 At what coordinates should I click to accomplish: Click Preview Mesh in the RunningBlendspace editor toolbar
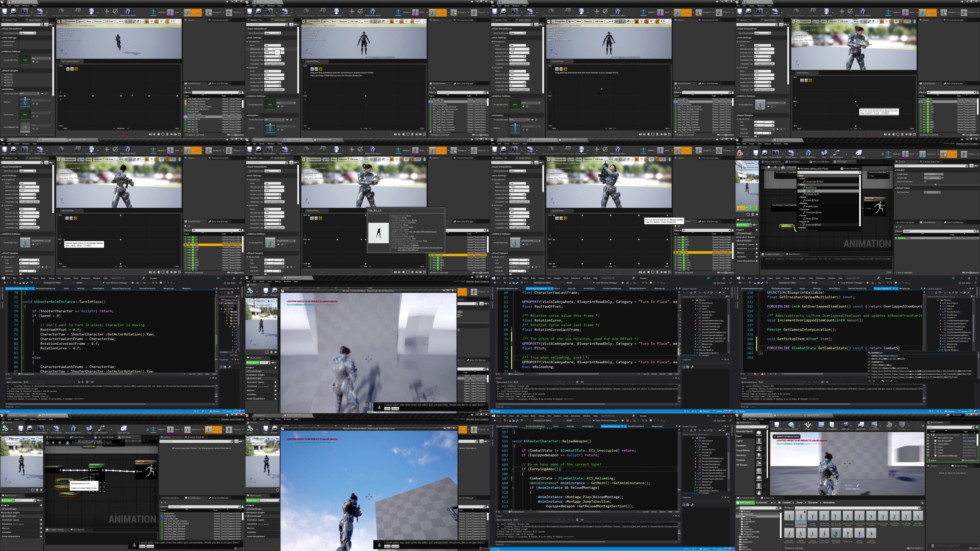point(24,13)
